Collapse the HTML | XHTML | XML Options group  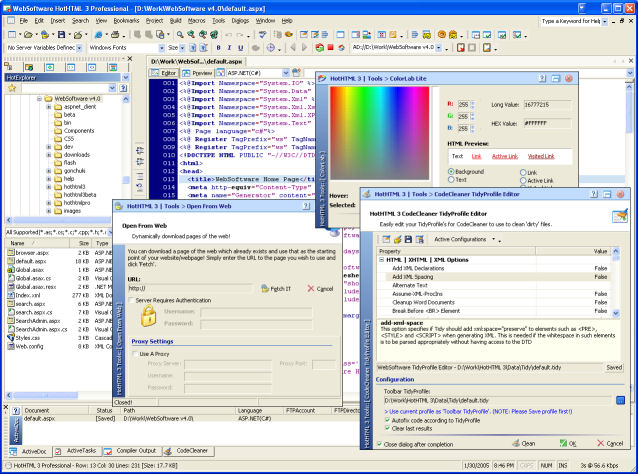[x=381, y=260]
